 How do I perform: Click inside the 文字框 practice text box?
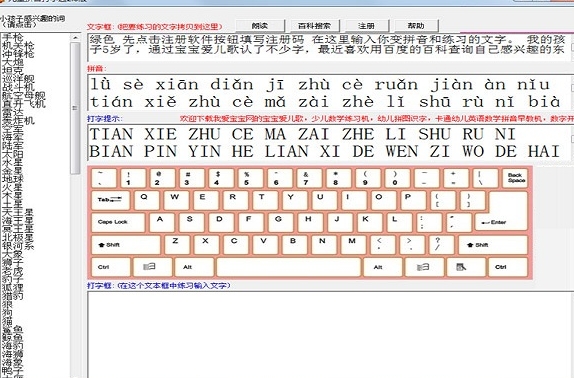(329, 47)
